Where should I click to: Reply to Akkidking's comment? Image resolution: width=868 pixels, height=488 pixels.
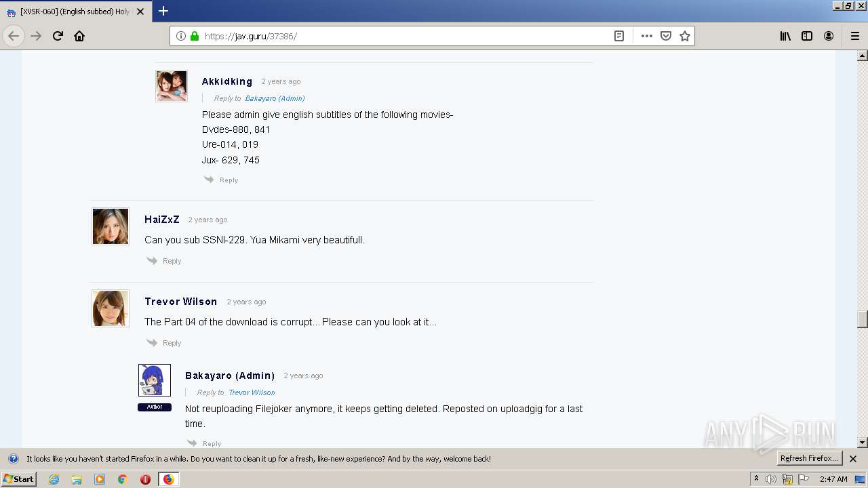point(229,180)
